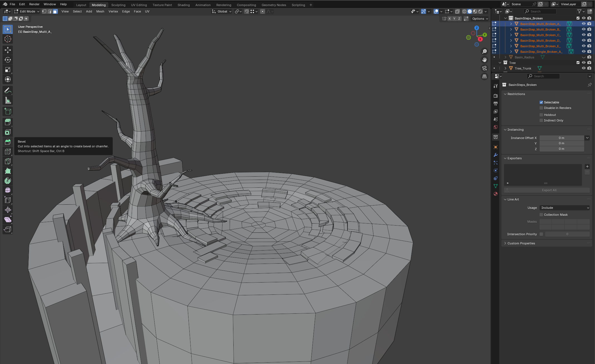Select the Measure tool
Image resolution: width=595 pixels, height=364 pixels.
pos(8,100)
